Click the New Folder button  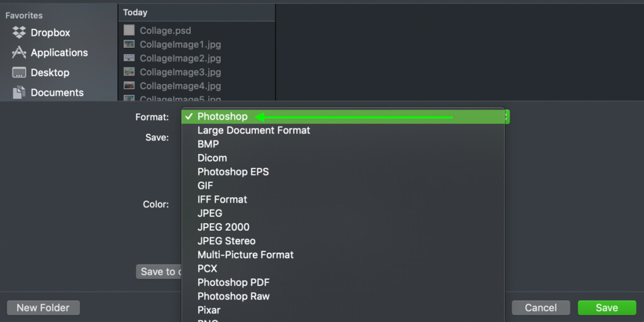point(43,308)
